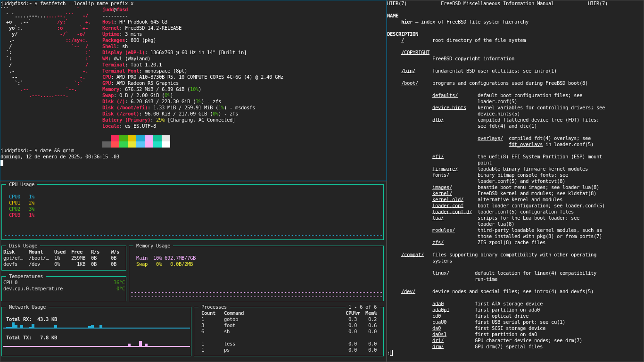Screen dimensions: 644x362
Task: Click the images/ entry in the man page
Action: pos(442,187)
